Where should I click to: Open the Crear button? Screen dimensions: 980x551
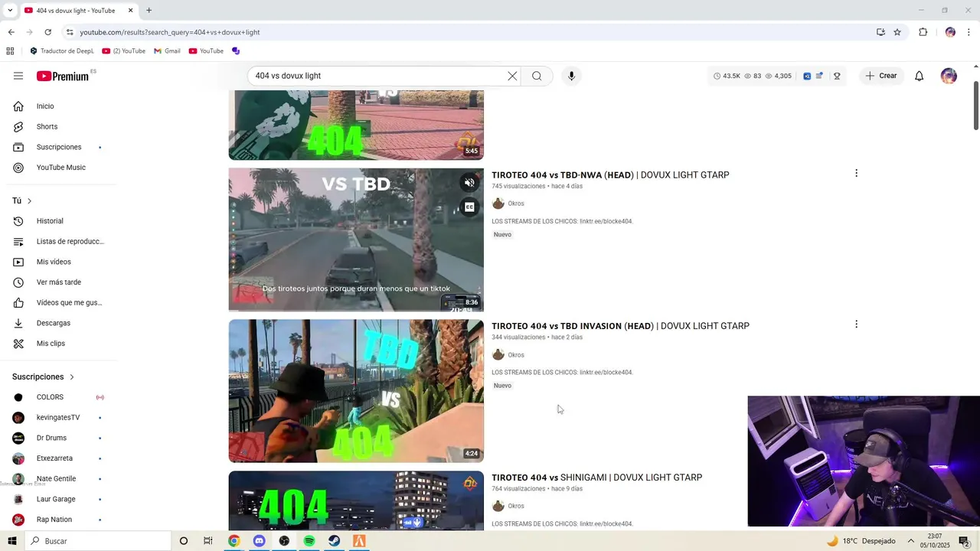[881, 76]
